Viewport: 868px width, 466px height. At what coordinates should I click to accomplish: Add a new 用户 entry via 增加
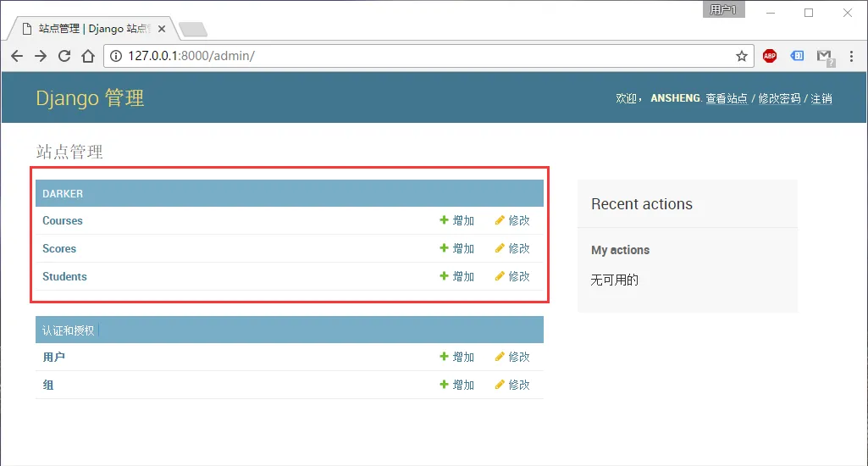457,357
